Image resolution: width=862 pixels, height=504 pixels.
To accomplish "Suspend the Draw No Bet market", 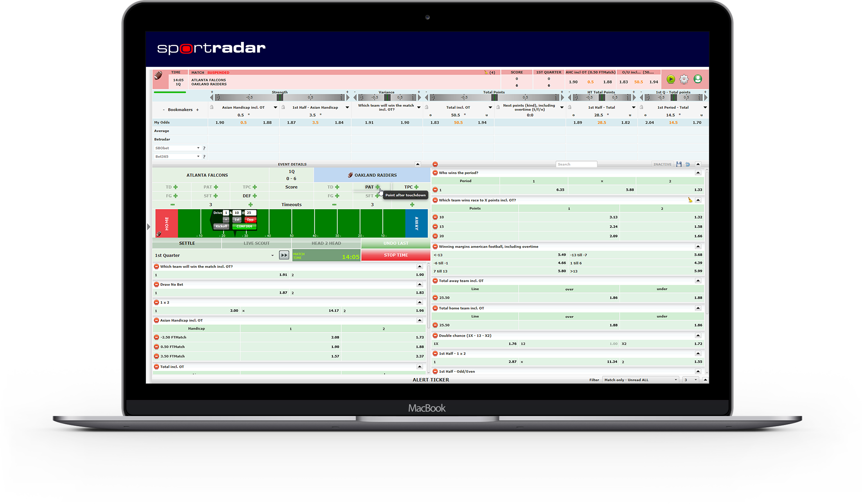I will [x=156, y=285].
